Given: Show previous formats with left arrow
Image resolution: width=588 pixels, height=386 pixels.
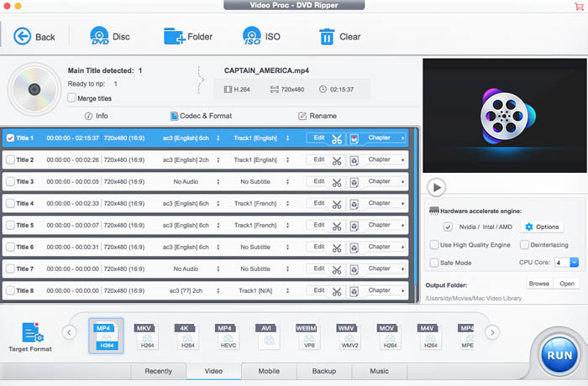Looking at the screenshot, I should tap(70, 332).
